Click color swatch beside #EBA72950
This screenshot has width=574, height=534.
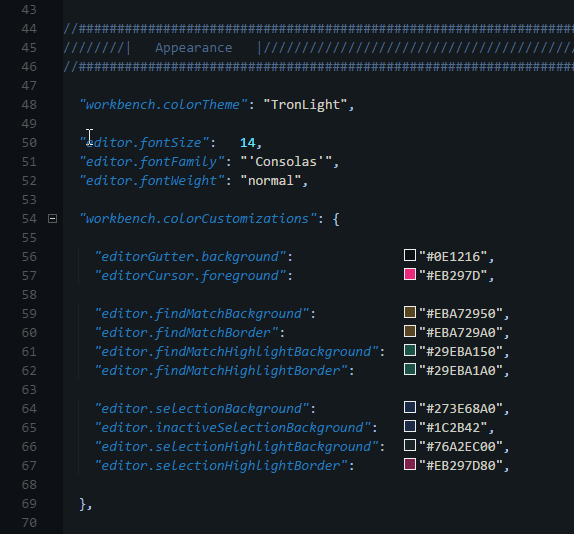(x=410, y=312)
